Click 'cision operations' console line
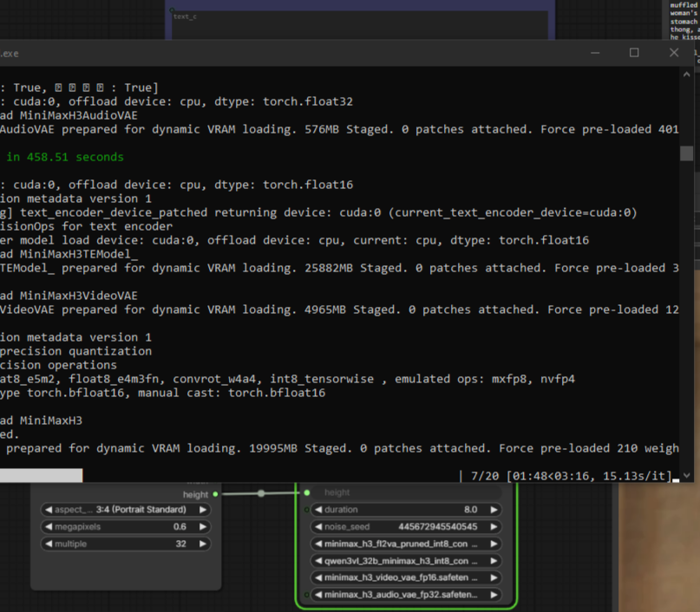This screenshot has width=700, height=612. tap(58, 365)
